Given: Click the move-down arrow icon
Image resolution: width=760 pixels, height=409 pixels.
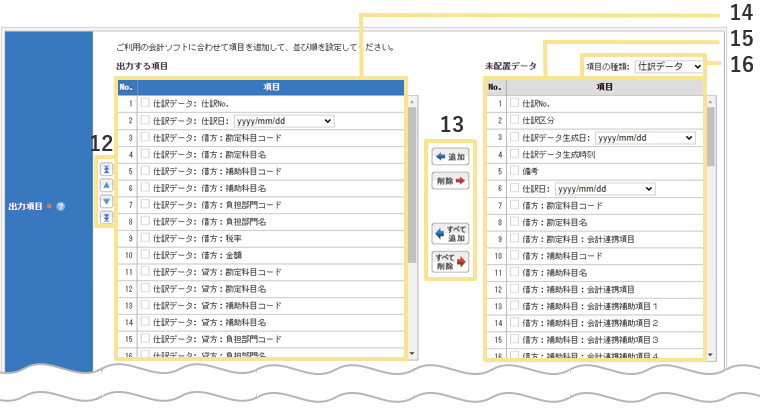Looking at the screenshot, I should coord(106,202).
